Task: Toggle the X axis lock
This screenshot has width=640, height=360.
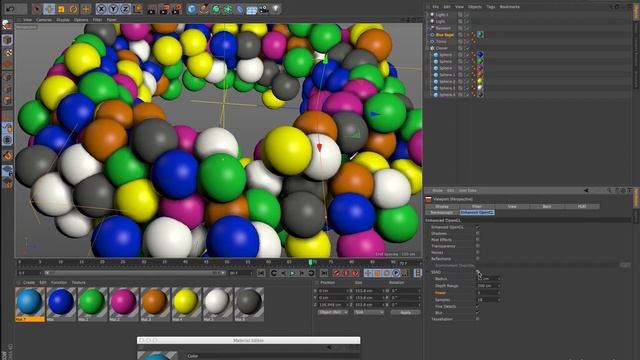Action: (101, 9)
